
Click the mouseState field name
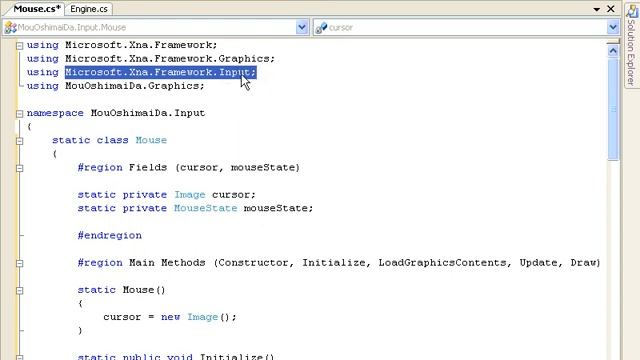pyautogui.click(x=276, y=208)
